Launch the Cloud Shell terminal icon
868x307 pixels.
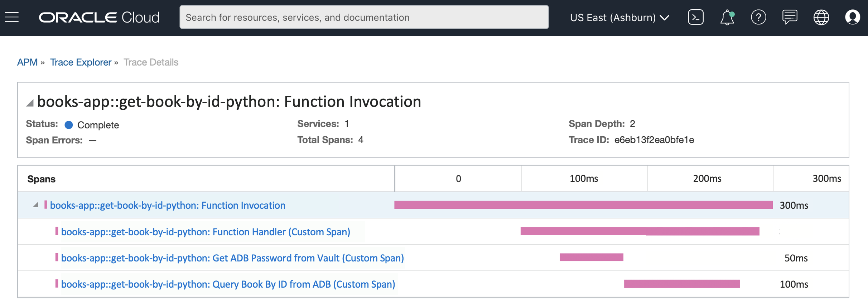(695, 17)
